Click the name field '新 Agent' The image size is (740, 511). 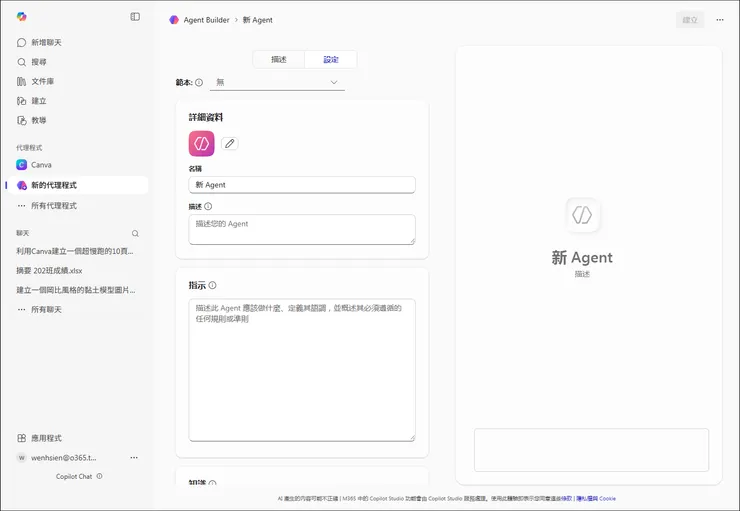coord(302,185)
